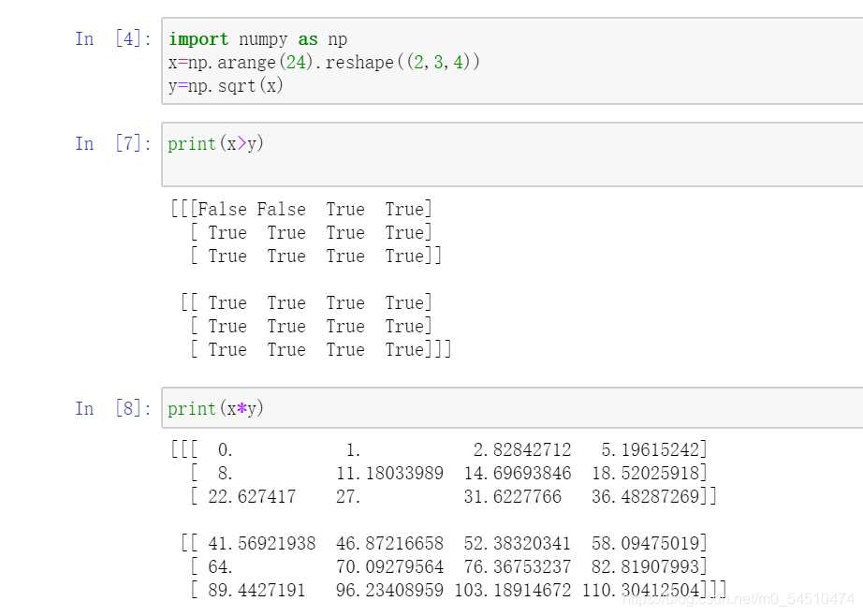Click the output value 76.36753237

point(518,567)
